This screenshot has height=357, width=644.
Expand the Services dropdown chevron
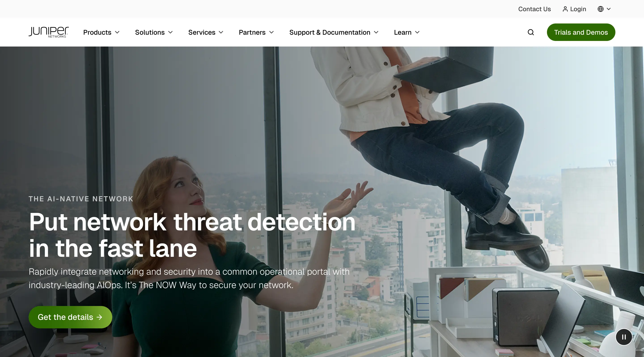[x=221, y=32]
